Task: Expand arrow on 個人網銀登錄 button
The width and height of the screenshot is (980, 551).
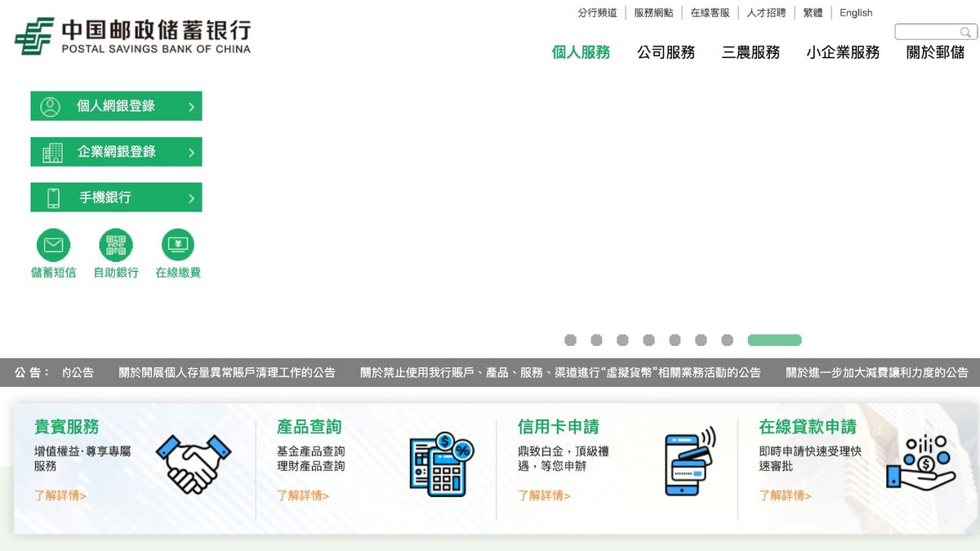Action: click(x=191, y=107)
